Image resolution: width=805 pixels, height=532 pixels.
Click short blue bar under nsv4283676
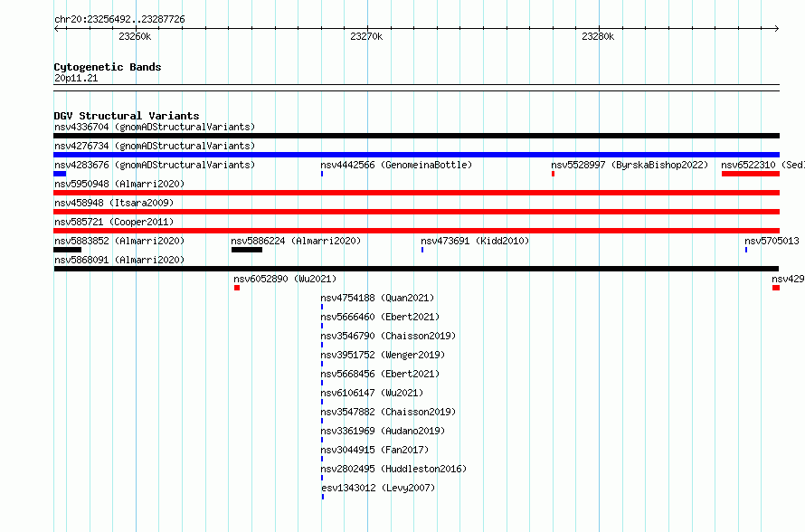coord(60,174)
